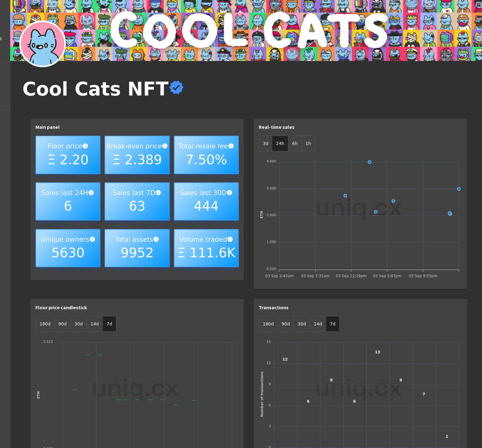
Task: Show Real-time sales for 1h
Action: click(308, 143)
